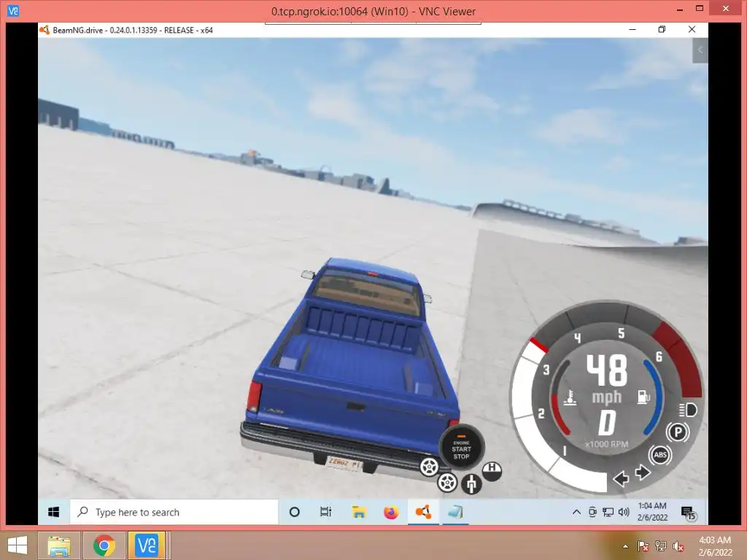Click the fuel pump icon in the gauge
Viewport: 747px width, 560px height.
(x=643, y=396)
